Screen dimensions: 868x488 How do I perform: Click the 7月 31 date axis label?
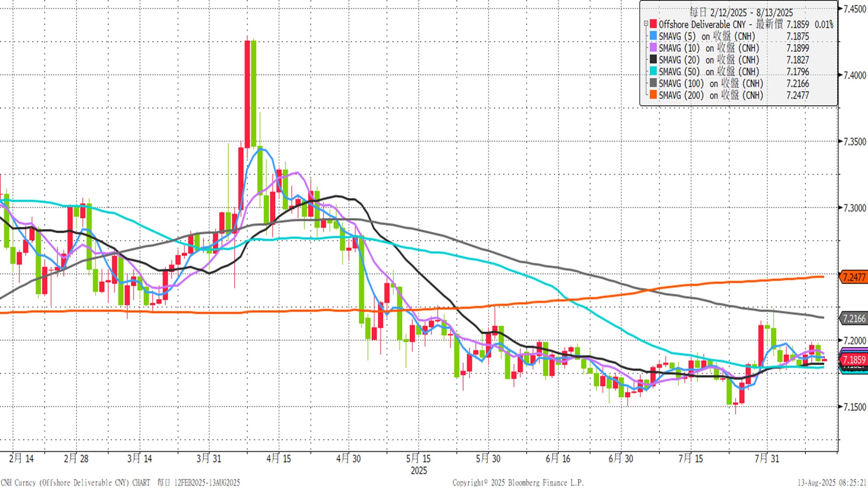tap(767, 458)
